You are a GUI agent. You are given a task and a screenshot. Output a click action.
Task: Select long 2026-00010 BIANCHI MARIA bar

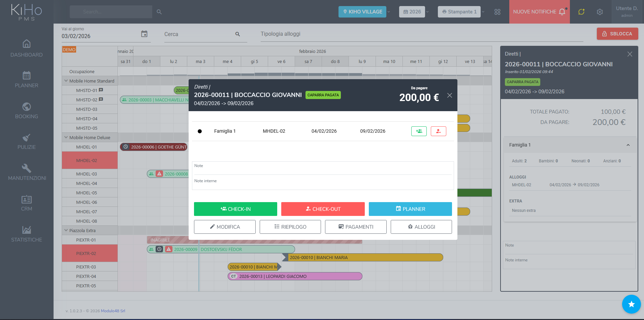362,257
